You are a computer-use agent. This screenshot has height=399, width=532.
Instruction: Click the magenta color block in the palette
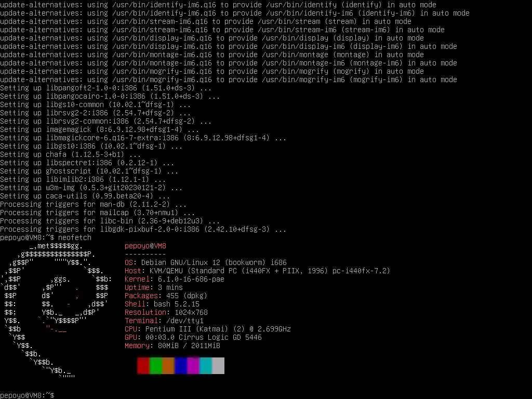[193, 366]
